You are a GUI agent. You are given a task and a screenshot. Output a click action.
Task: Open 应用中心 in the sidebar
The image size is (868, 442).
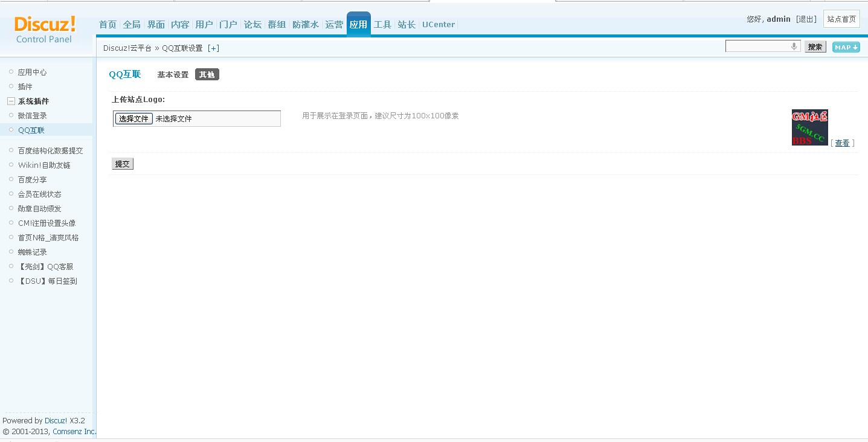32,72
